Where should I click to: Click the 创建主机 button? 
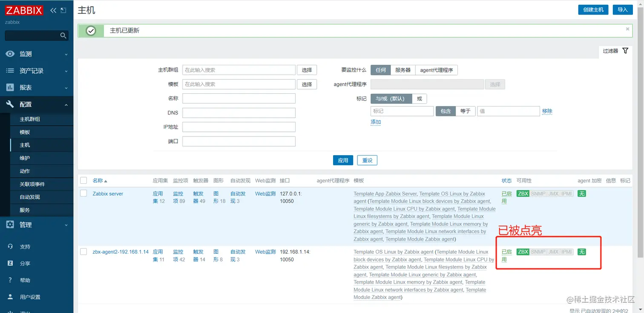tap(593, 9)
